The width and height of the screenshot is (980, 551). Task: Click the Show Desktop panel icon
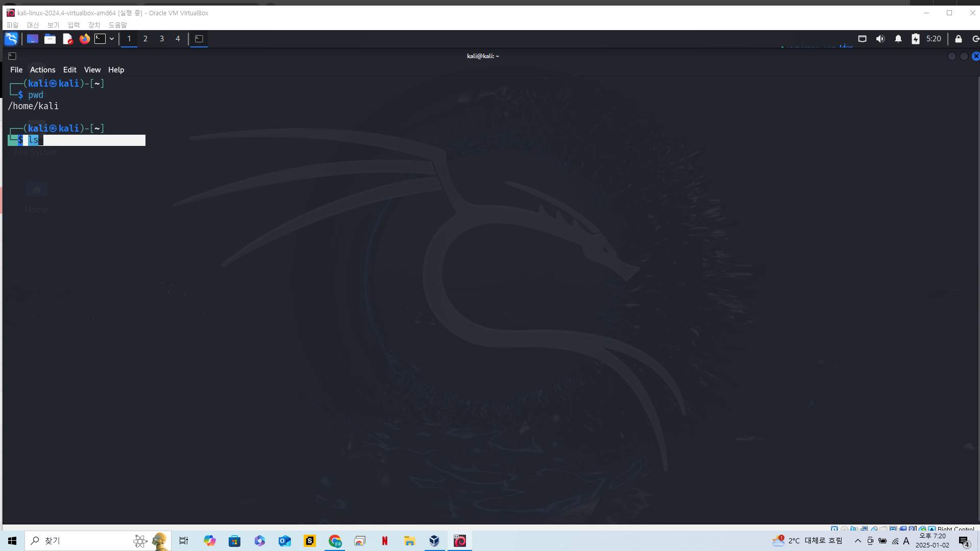(33, 39)
